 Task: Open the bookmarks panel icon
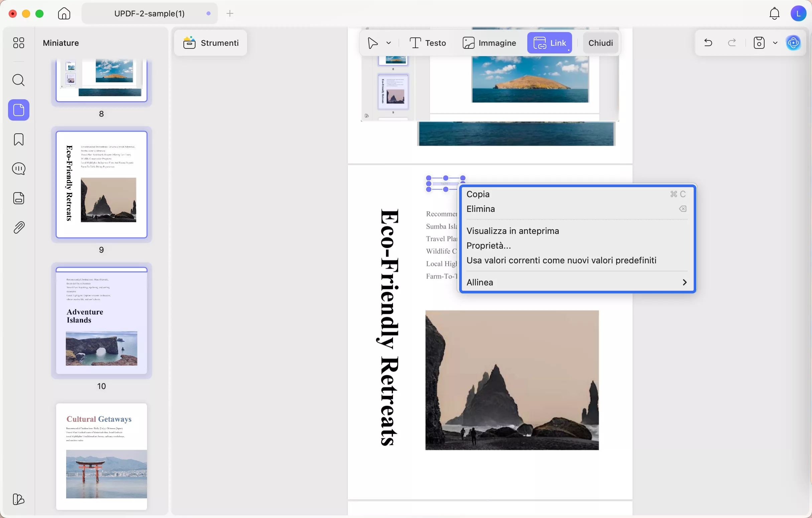coord(19,139)
